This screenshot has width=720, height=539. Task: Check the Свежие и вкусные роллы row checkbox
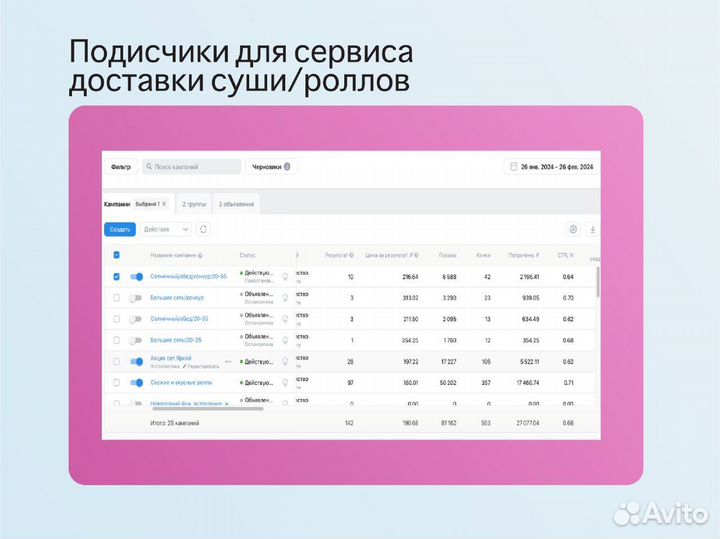(116, 383)
